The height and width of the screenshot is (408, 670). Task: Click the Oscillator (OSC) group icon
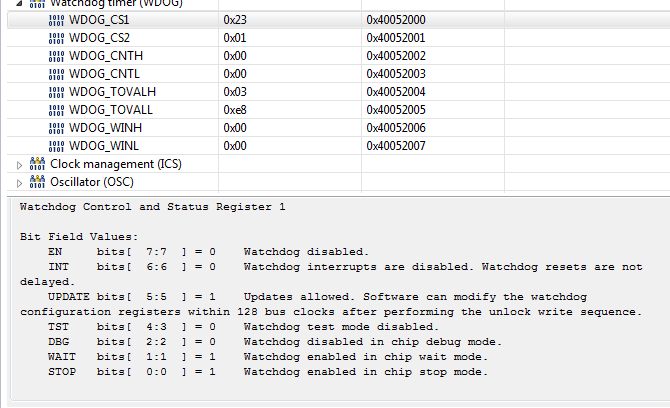point(38,182)
